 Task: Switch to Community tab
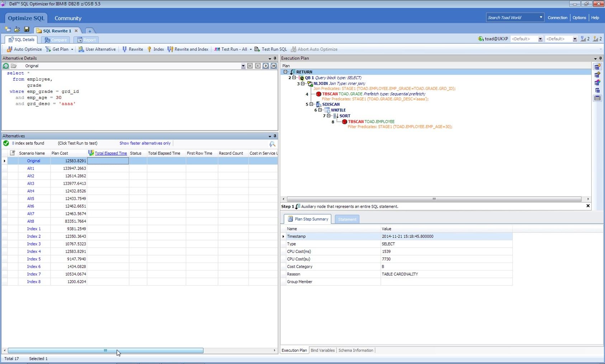point(68,18)
